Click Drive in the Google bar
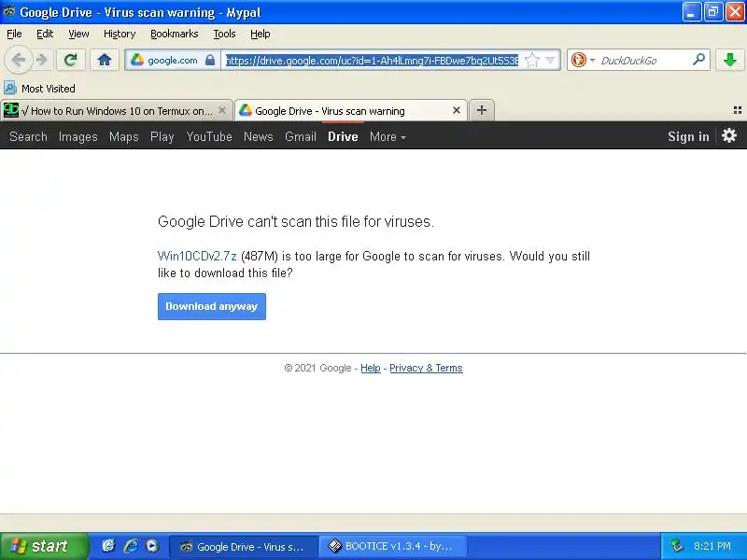 click(x=343, y=136)
